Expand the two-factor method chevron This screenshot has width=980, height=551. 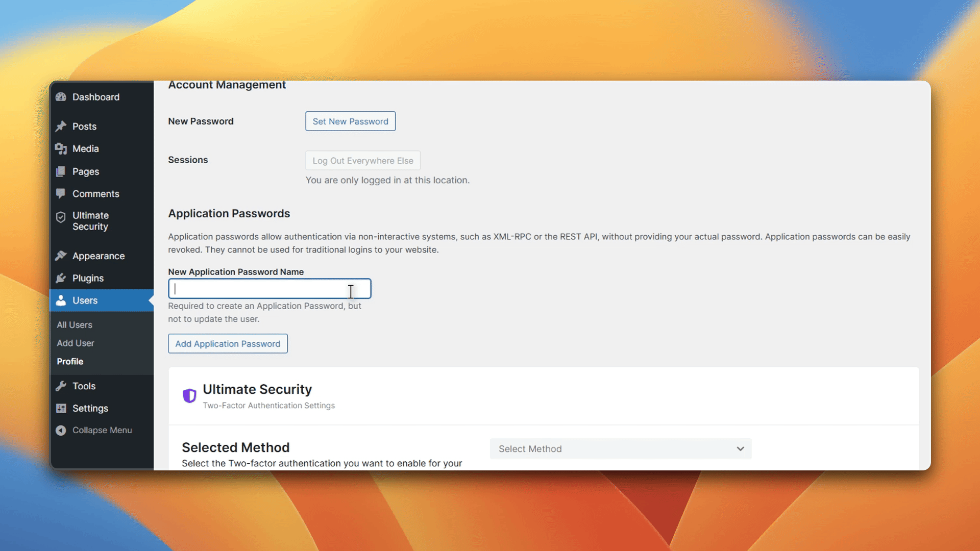(741, 449)
